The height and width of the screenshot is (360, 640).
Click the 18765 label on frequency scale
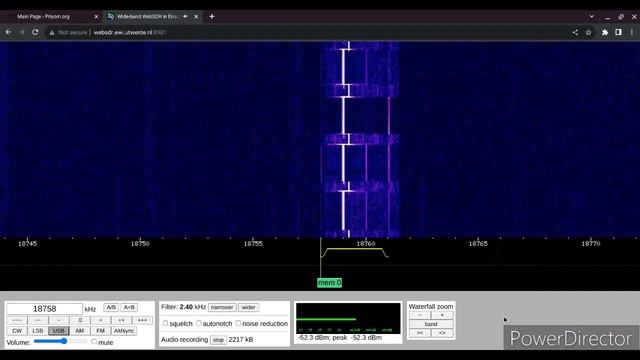point(478,244)
